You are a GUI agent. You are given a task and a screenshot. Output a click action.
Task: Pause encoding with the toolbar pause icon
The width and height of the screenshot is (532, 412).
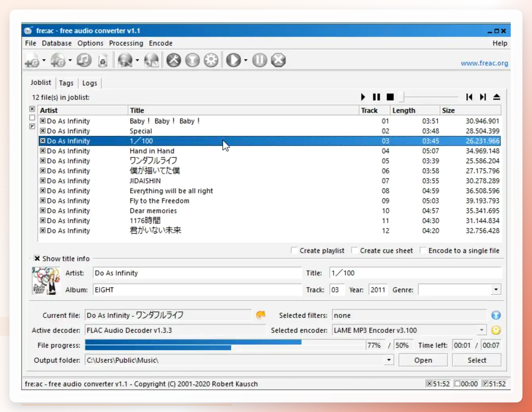(x=259, y=60)
